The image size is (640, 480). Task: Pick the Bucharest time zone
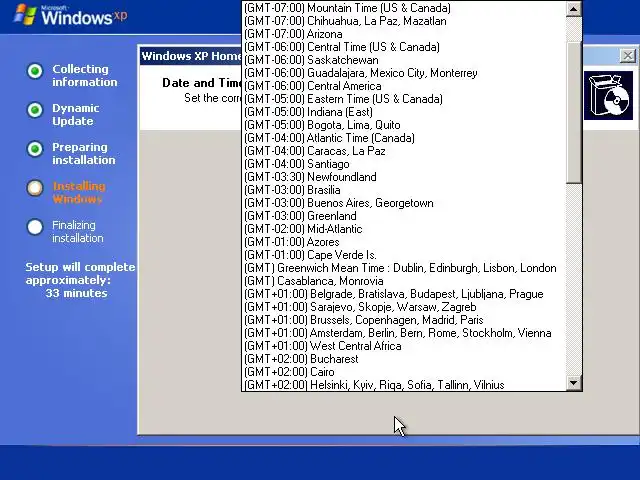(404, 359)
